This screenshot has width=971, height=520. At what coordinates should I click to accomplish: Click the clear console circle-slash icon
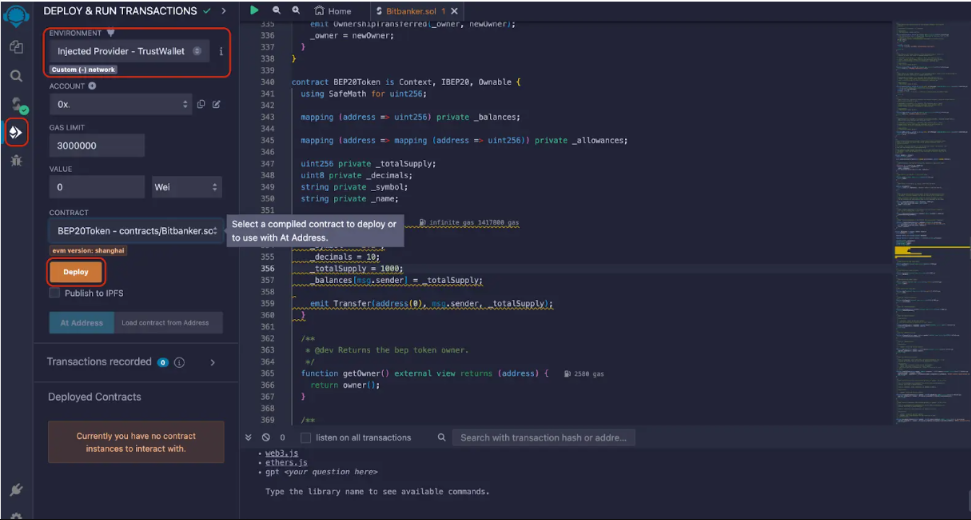click(x=266, y=437)
